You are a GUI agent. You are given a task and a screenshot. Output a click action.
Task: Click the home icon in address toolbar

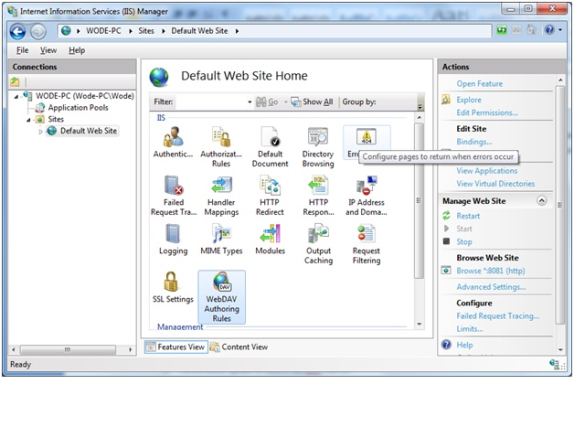click(x=531, y=30)
